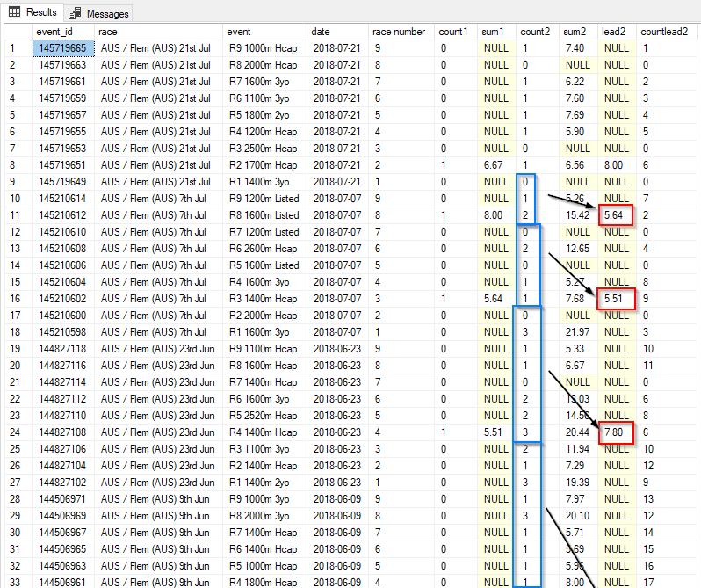The height and width of the screenshot is (588, 701).
Task: Click event_id cell 145719663
Action: (63, 65)
